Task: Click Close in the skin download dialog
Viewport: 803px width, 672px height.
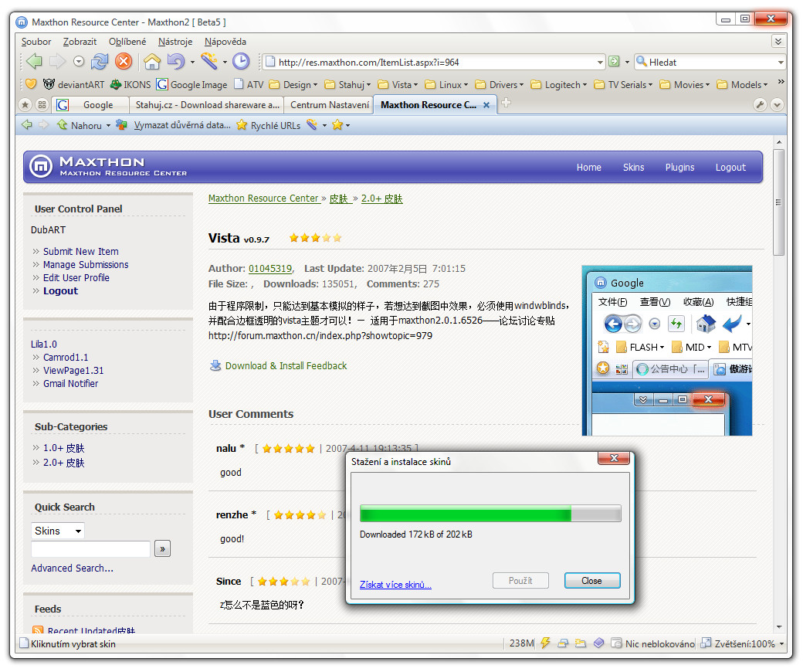Action: 592,580
